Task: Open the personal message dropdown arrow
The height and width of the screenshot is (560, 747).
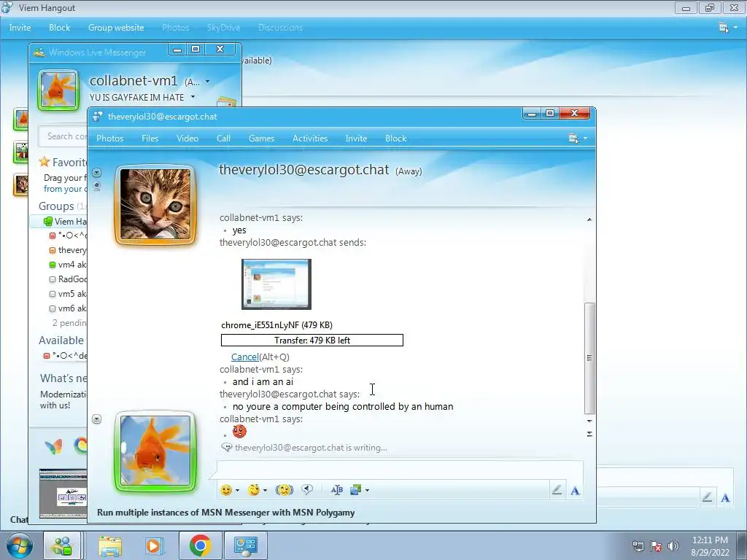Action: 193,97
